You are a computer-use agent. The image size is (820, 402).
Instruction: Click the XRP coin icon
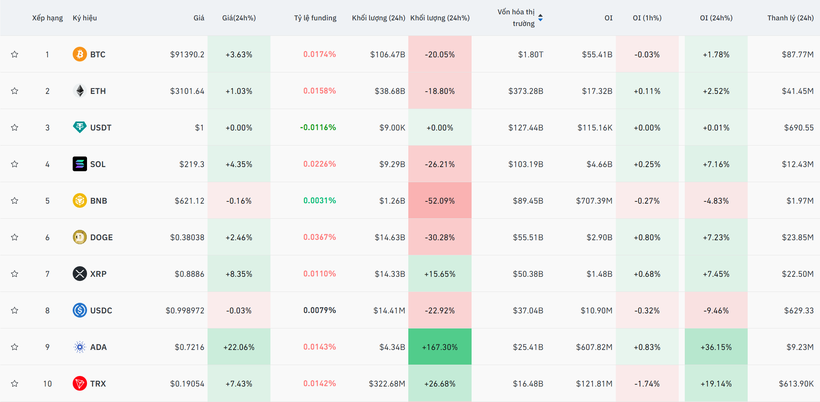click(79, 274)
